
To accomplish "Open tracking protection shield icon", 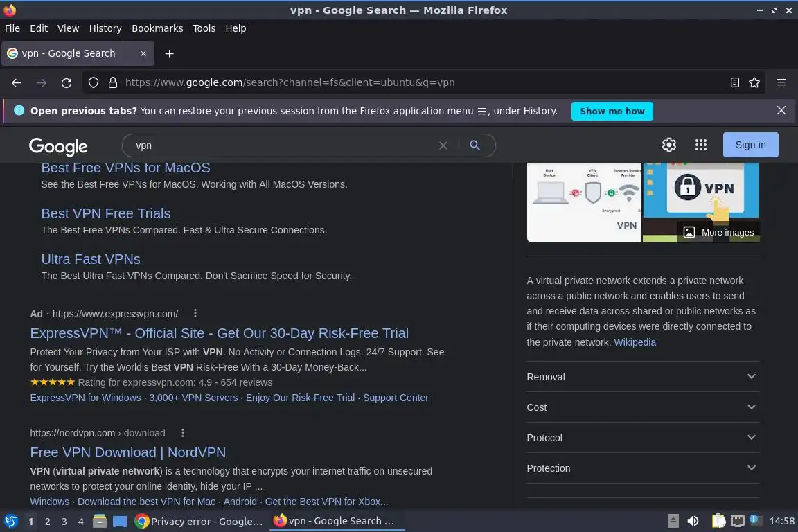I will pos(93,82).
